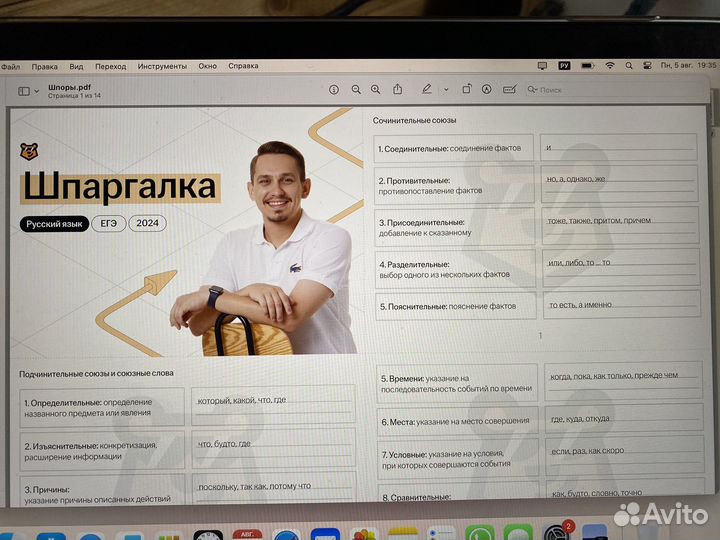Click the то есть, а именно cell

point(622,304)
